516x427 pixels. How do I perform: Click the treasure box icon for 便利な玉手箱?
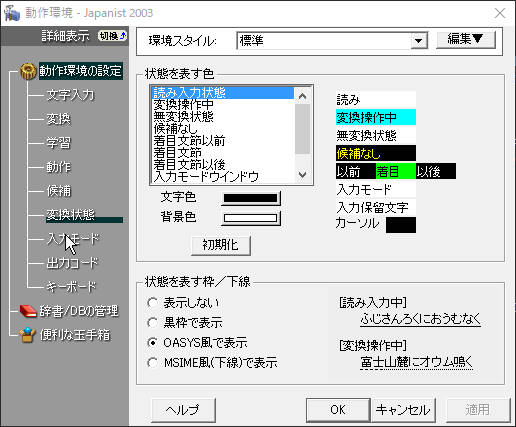tap(27, 335)
